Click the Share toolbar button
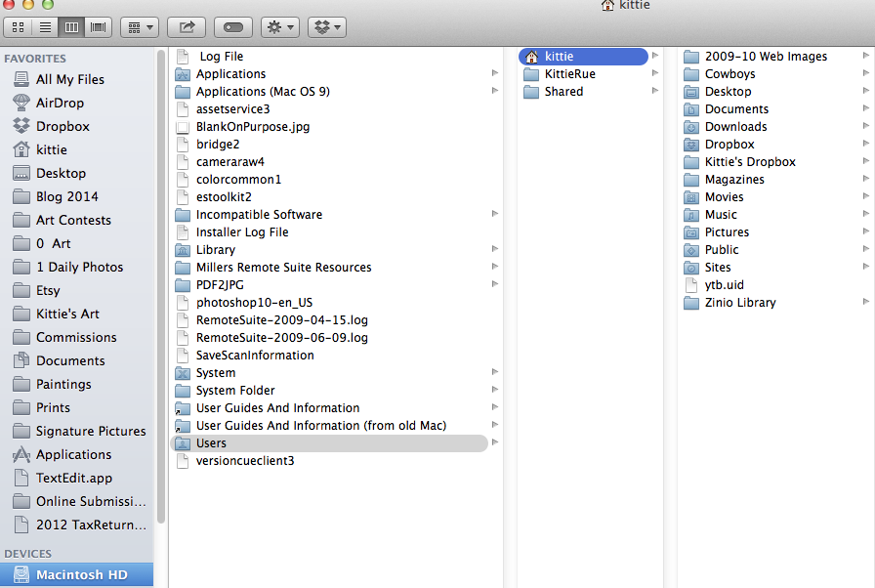The height and width of the screenshot is (588, 875). pyautogui.click(x=187, y=27)
